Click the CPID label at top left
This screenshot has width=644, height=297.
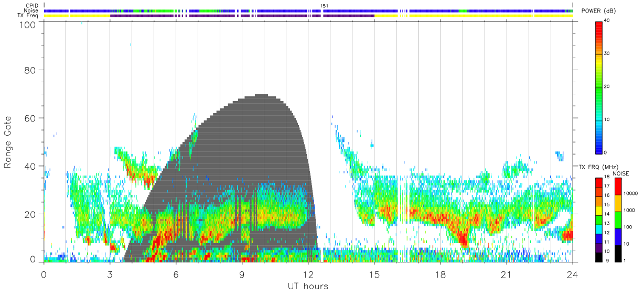[x=32, y=6]
